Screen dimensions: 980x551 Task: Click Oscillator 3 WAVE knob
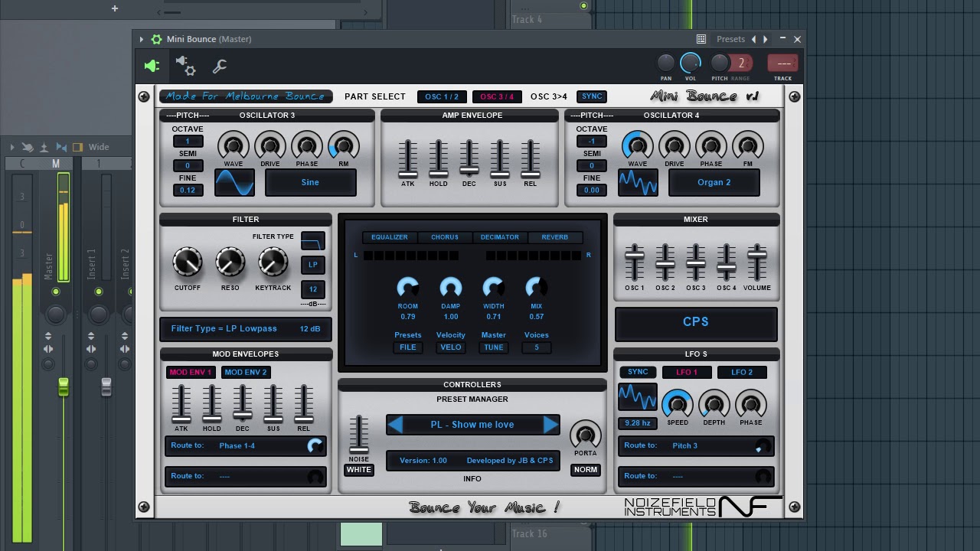[x=234, y=145]
